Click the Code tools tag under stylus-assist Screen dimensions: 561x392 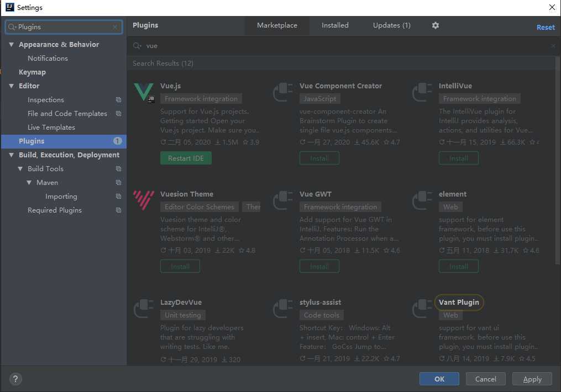tap(321, 315)
